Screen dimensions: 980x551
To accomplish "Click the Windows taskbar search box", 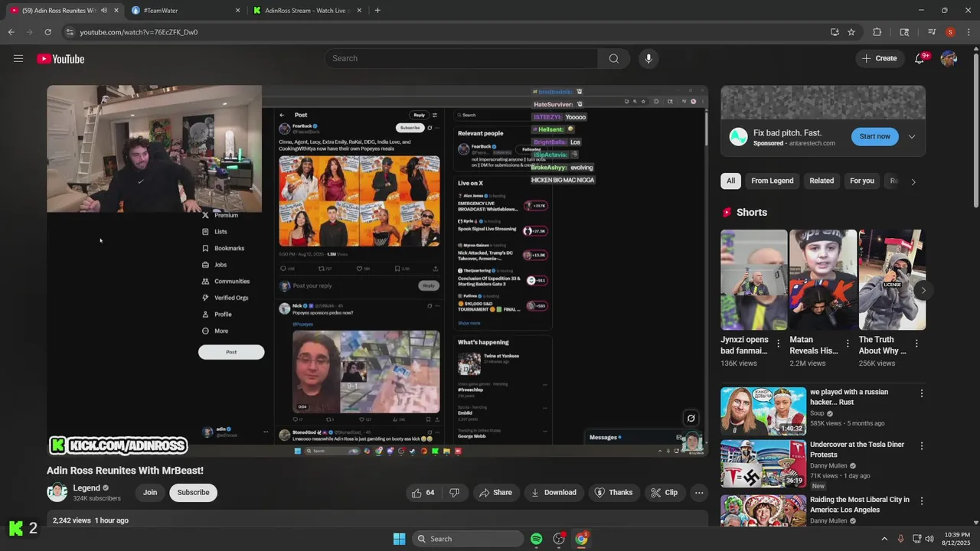I will click(468, 539).
